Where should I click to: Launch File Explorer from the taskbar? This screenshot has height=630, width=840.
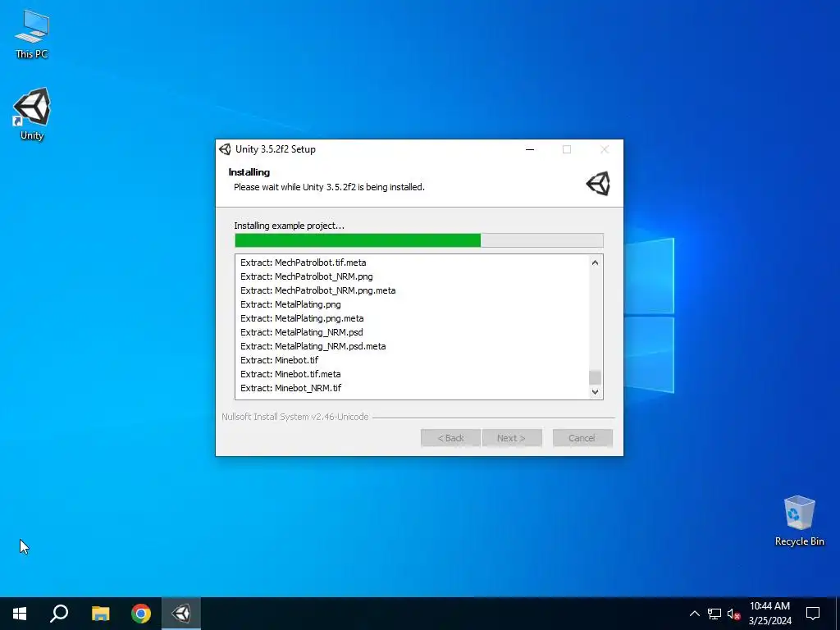(x=100, y=614)
